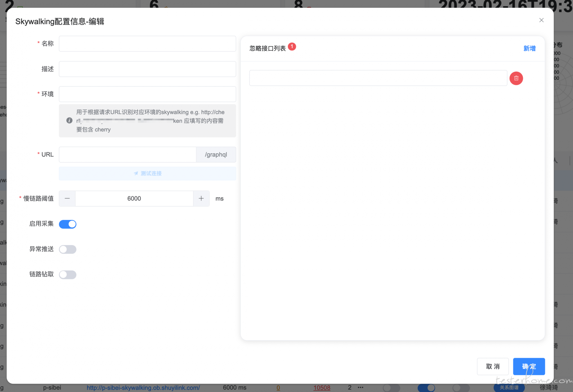Click the 忽略接口列表 heading
The width and height of the screenshot is (573, 392).
267,48
